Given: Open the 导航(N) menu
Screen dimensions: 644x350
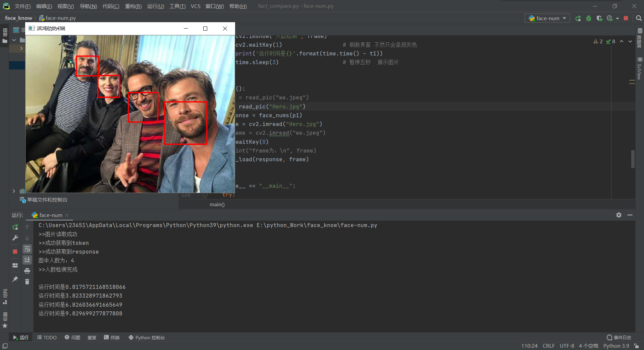Looking at the screenshot, I should tap(88, 6).
